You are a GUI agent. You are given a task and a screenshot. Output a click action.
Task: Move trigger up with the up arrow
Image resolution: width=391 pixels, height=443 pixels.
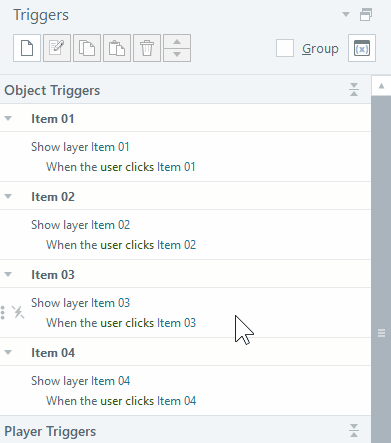(177, 41)
